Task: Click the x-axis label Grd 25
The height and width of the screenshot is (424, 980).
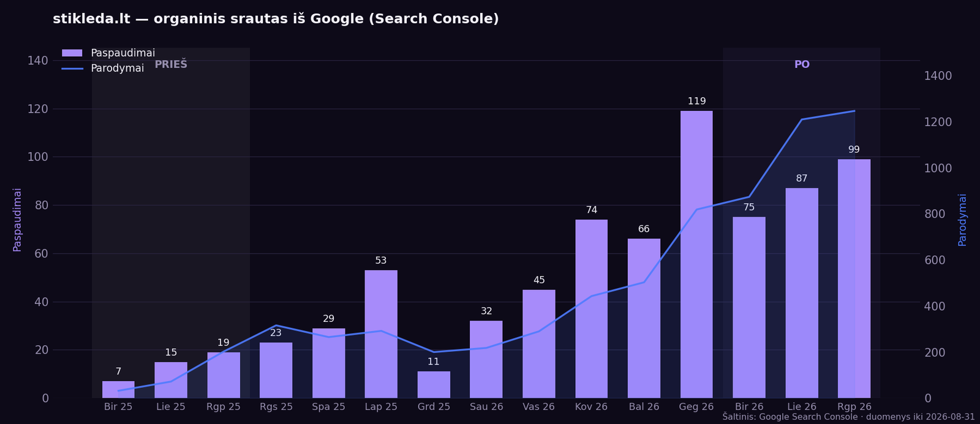Action: point(434,407)
